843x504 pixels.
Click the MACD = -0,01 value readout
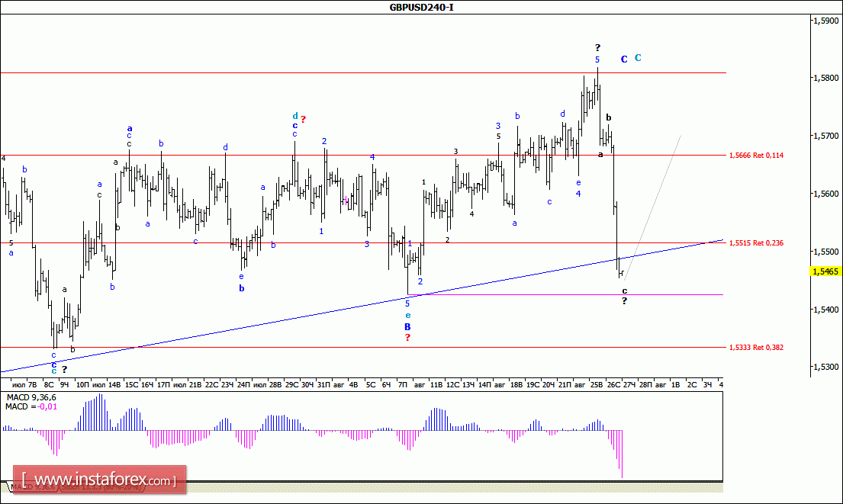31,406
